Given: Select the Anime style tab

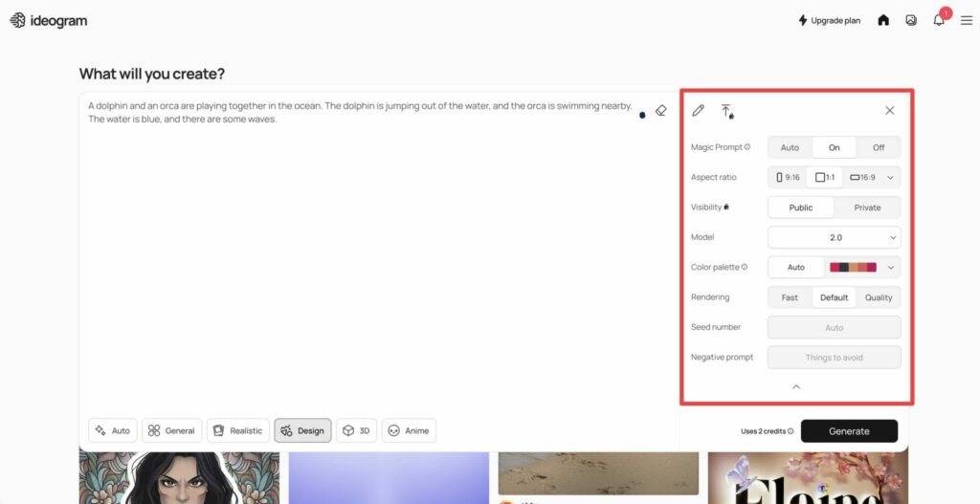Looking at the screenshot, I should click(409, 430).
